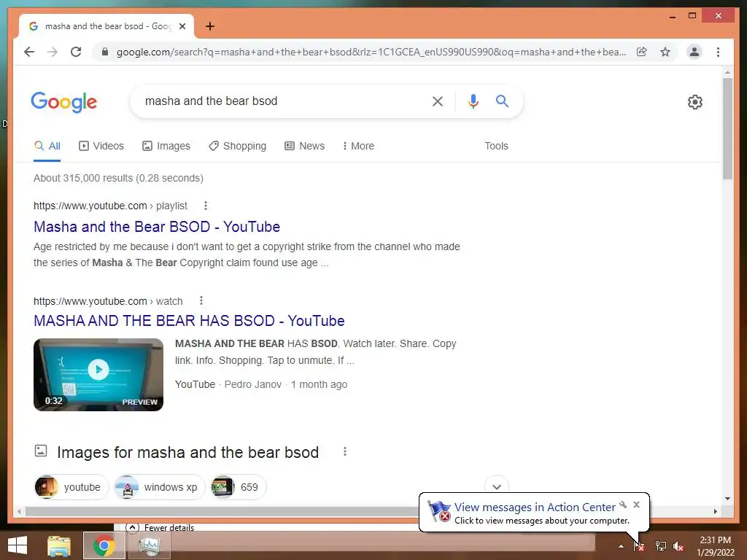Screen dimensions: 747x560
Task: Submit search with the magnifier icon
Action: click(502, 101)
